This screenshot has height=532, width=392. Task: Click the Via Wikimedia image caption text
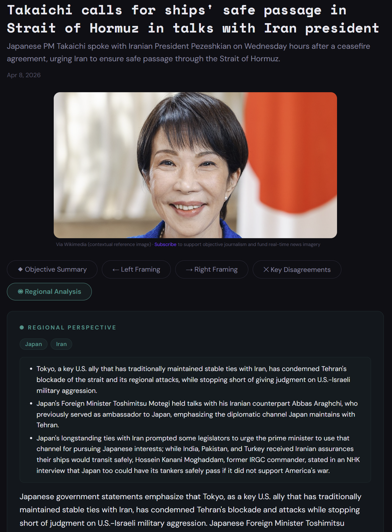[x=103, y=244]
